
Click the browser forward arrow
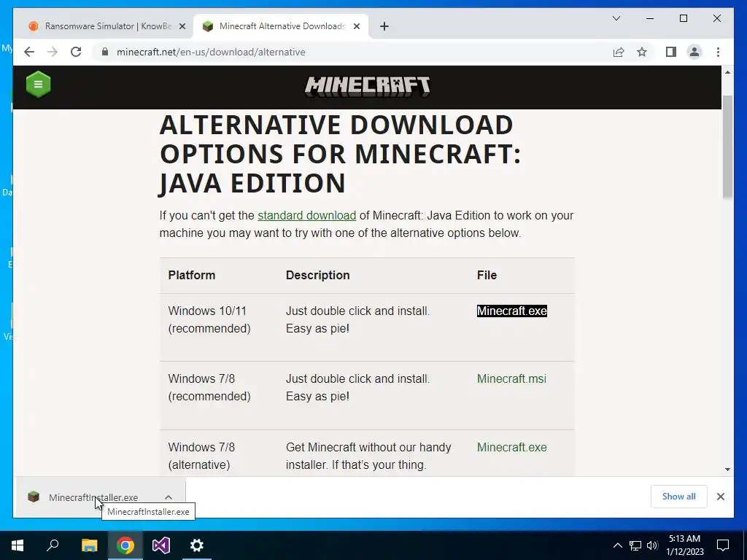(x=53, y=52)
